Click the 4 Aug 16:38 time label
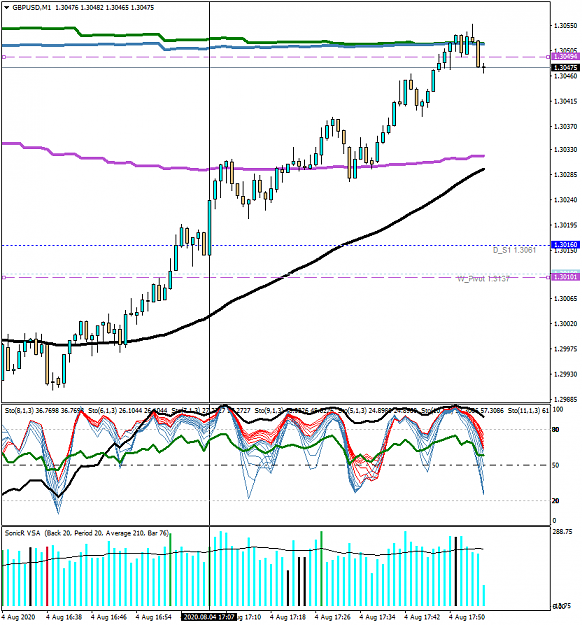 pos(64,617)
